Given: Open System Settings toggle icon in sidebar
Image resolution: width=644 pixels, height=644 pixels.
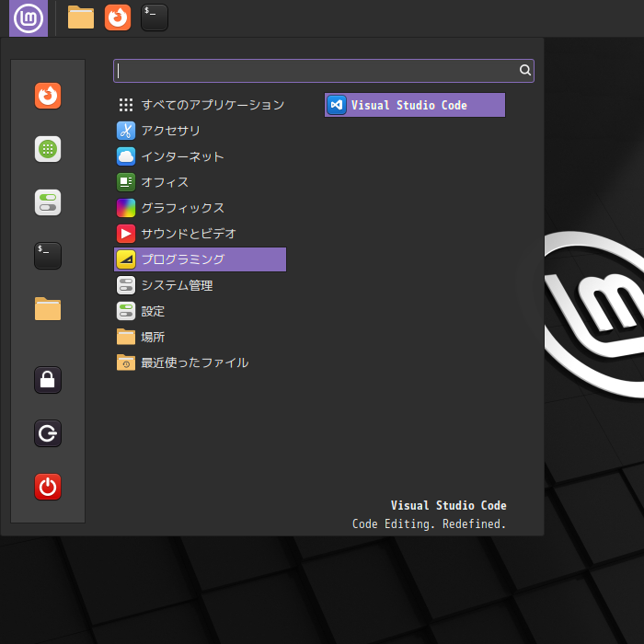Looking at the screenshot, I should click(x=48, y=202).
